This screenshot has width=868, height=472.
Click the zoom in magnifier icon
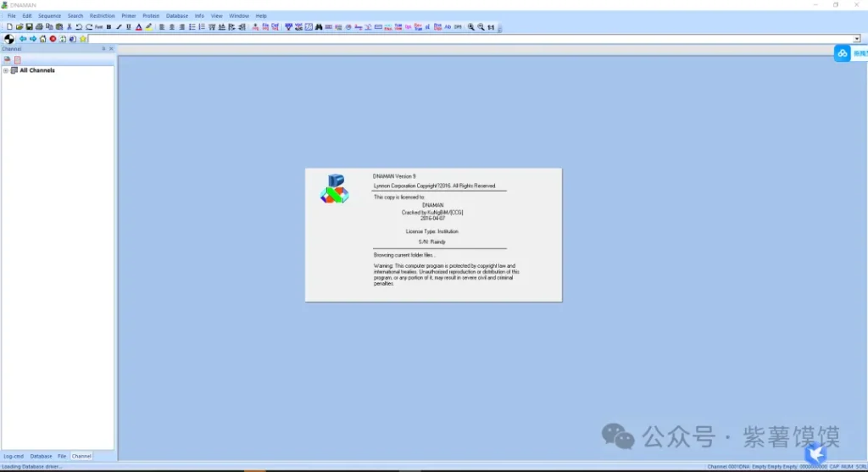click(471, 27)
